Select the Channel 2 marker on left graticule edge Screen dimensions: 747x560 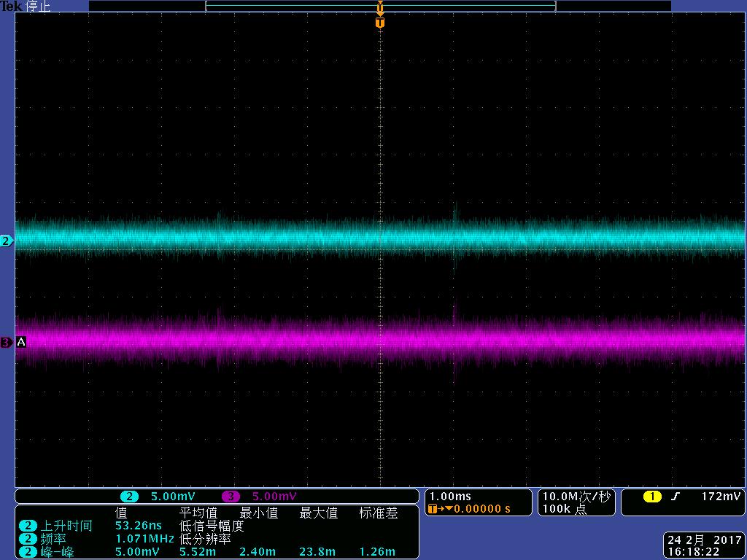pyautogui.click(x=5, y=239)
